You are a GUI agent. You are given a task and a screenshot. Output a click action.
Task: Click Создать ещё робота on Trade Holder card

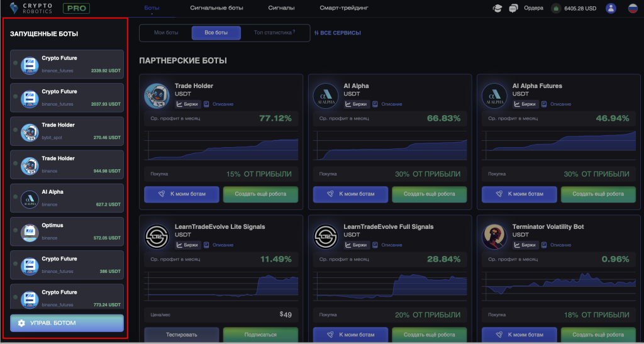260,194
